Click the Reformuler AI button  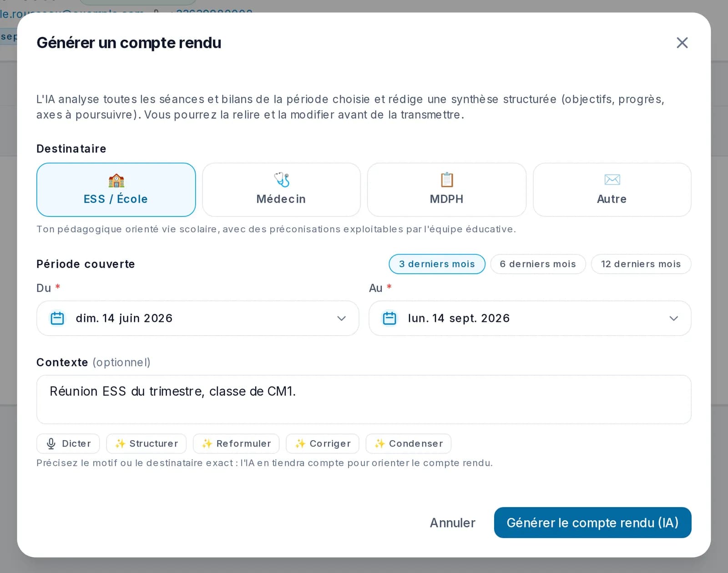[x=236, y=444]
